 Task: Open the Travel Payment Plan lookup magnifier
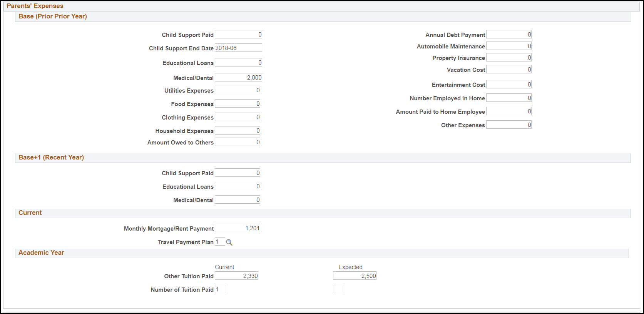pyautogui.click(x=229, y=242)
